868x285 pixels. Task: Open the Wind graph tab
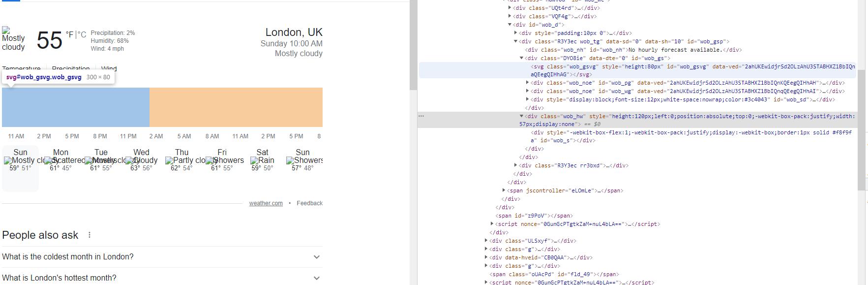pyautogui.click(x=109, y=69)
